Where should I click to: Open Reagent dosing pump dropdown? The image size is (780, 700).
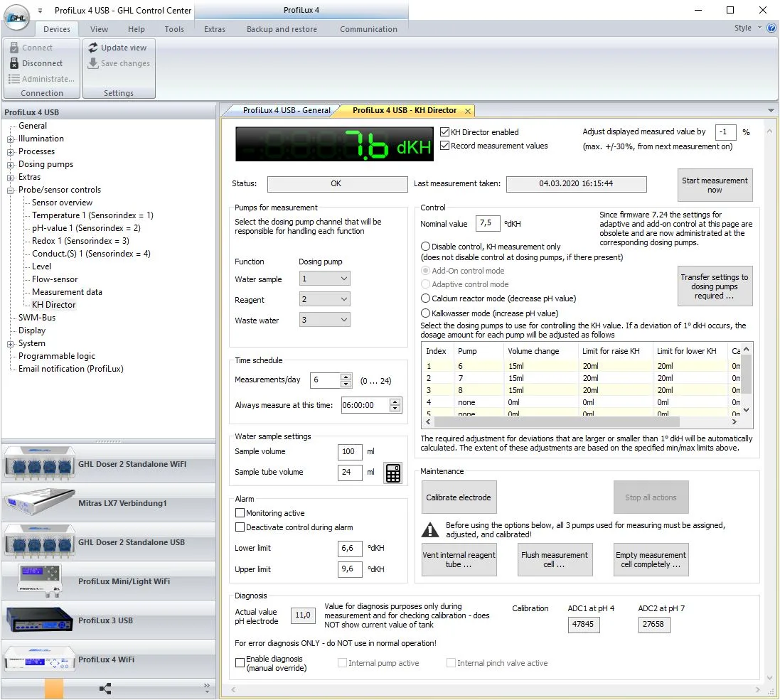point(324,299)
